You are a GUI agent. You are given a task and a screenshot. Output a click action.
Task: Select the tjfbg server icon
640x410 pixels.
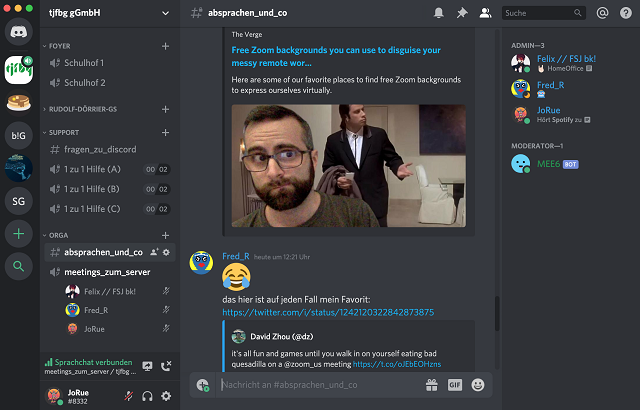click(x=19, y=70)
